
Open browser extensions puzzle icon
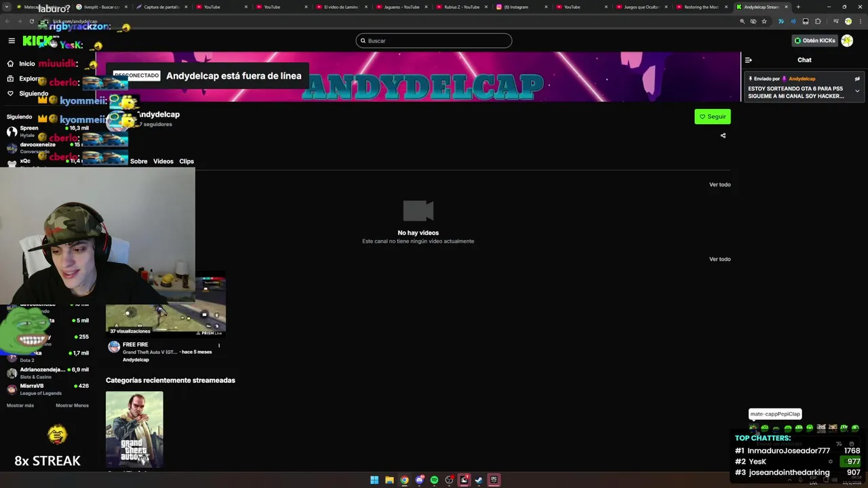coord(818,21)
